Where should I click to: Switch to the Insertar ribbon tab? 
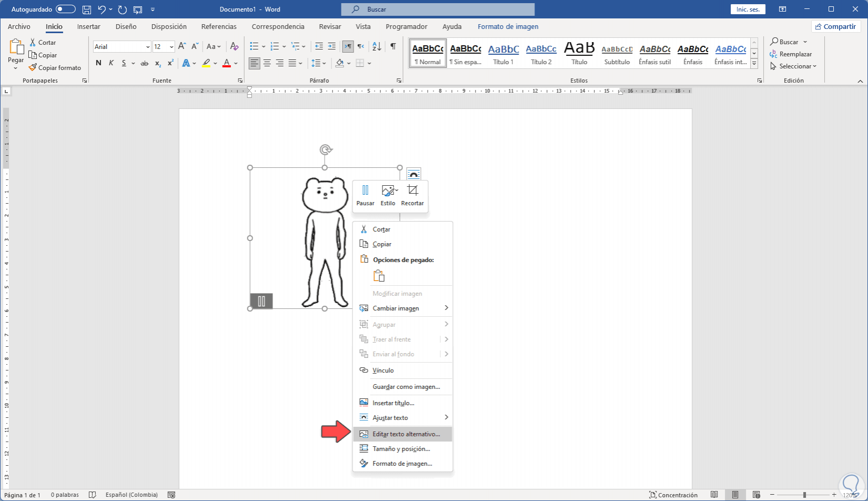click(88, 26)
